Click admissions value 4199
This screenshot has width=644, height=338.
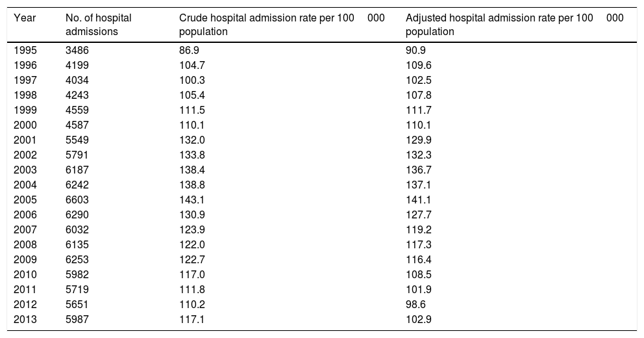coord(77,66)
